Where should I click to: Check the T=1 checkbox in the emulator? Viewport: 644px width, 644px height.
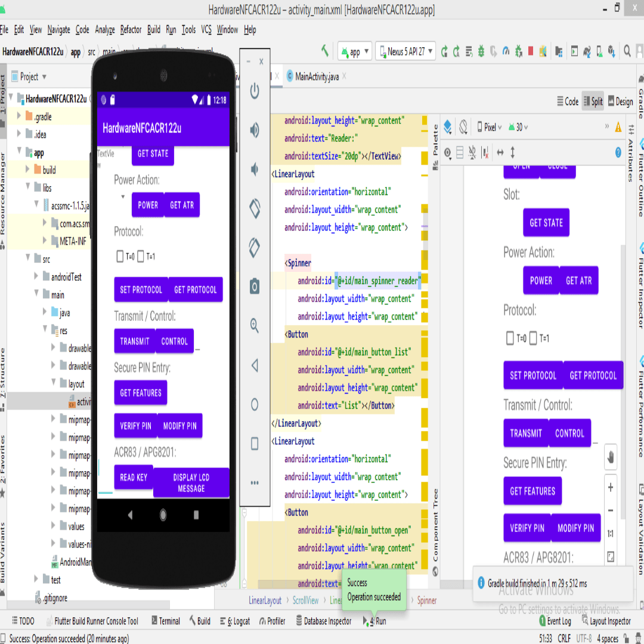[x=141, y=257]
